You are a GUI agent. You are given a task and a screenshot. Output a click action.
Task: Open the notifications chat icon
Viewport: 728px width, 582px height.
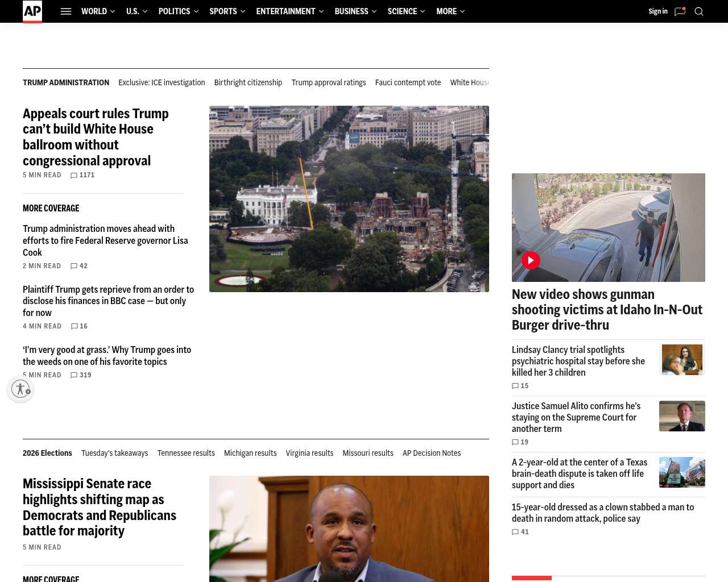coord(680,11)
